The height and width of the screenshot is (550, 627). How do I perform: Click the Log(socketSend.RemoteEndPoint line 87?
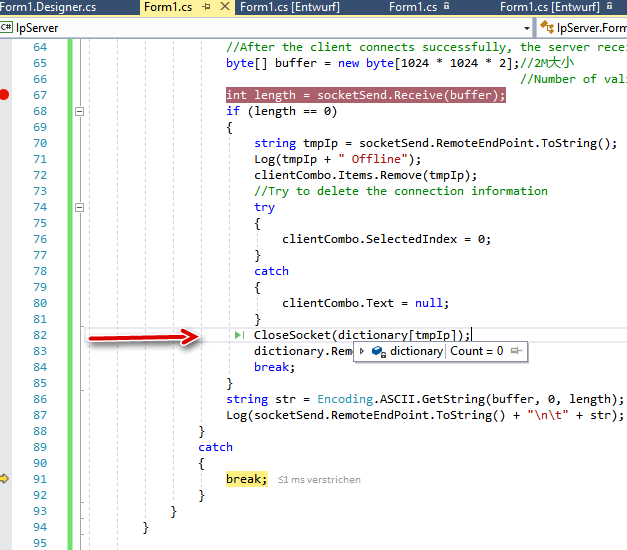(425, 415)
